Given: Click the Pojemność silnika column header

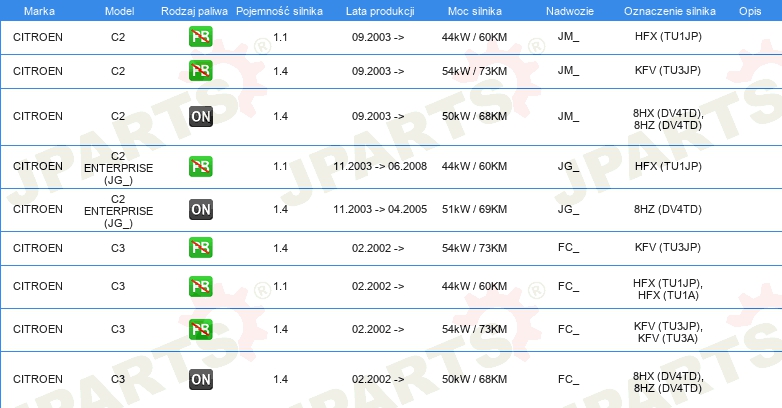Looking at the screenshot, I should pos(279,11).
